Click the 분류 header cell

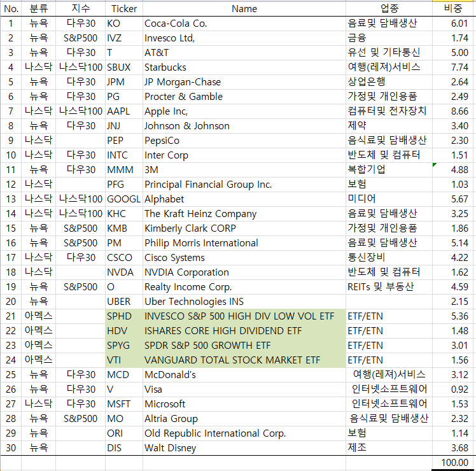[39, 9]
